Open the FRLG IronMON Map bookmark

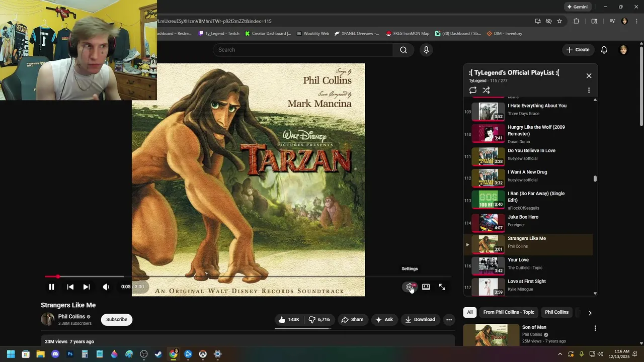point(408,34)
